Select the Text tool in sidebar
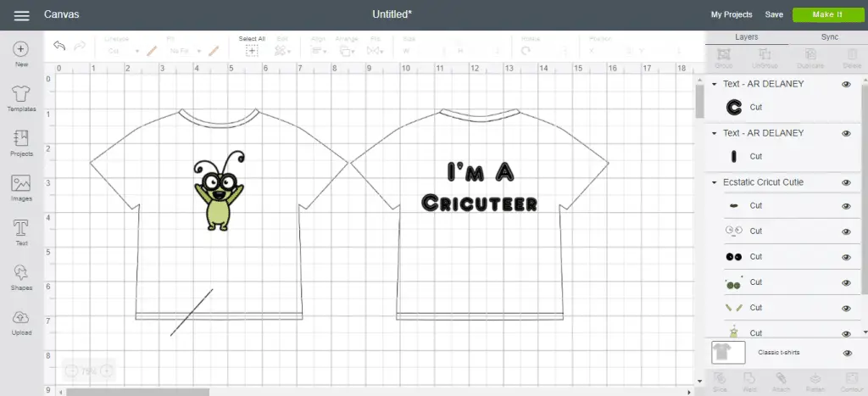Screen dimensions: 868x396 click(21, 232)
